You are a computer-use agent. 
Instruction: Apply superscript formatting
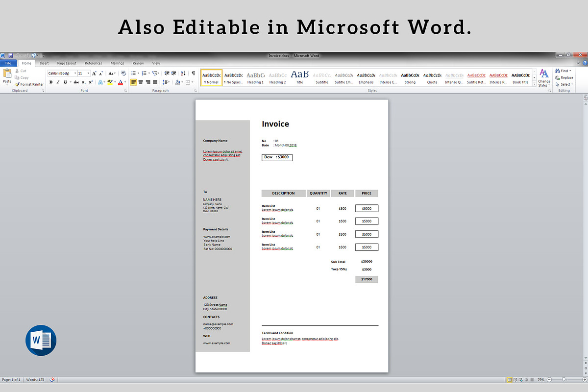tap(91, 82)
